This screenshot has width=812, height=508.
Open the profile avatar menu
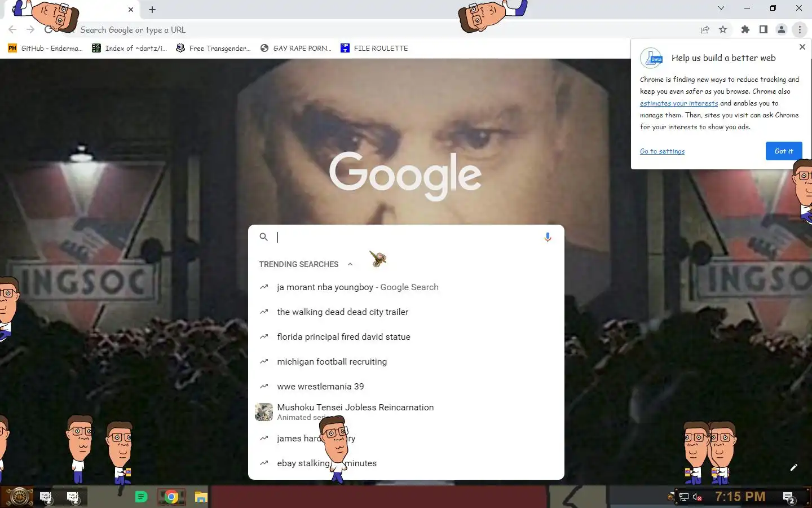click(x=782, y=29)
